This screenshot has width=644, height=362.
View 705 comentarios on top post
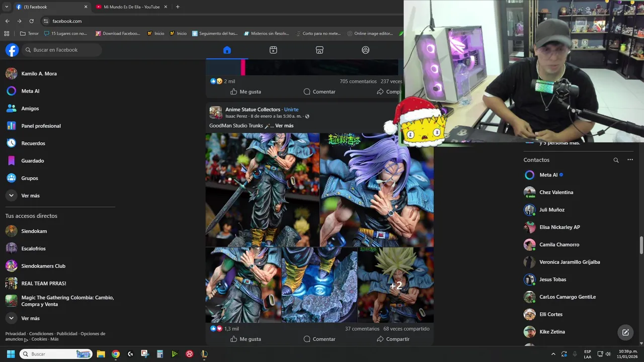tap(358, 81)
